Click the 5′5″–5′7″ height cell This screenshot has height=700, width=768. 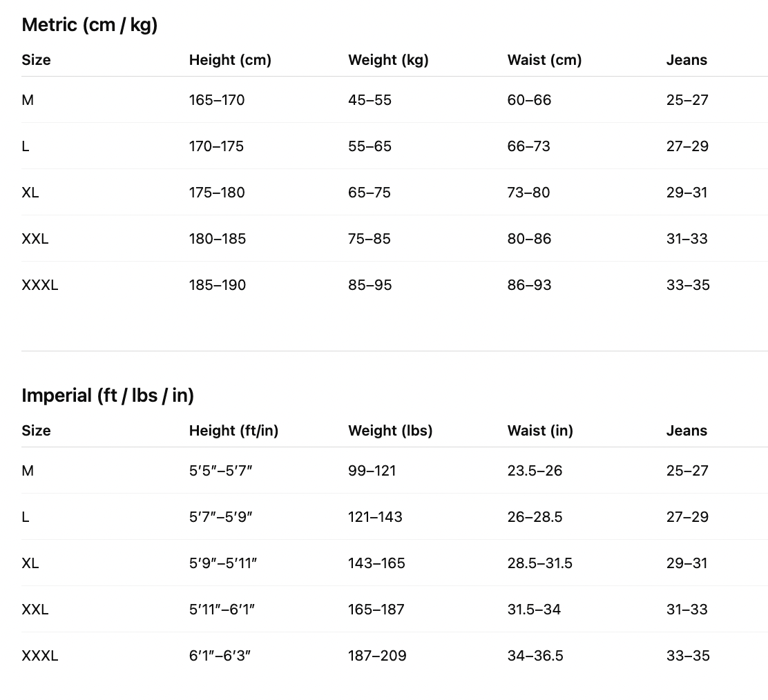pyautogui.click(x=220, y=471)
